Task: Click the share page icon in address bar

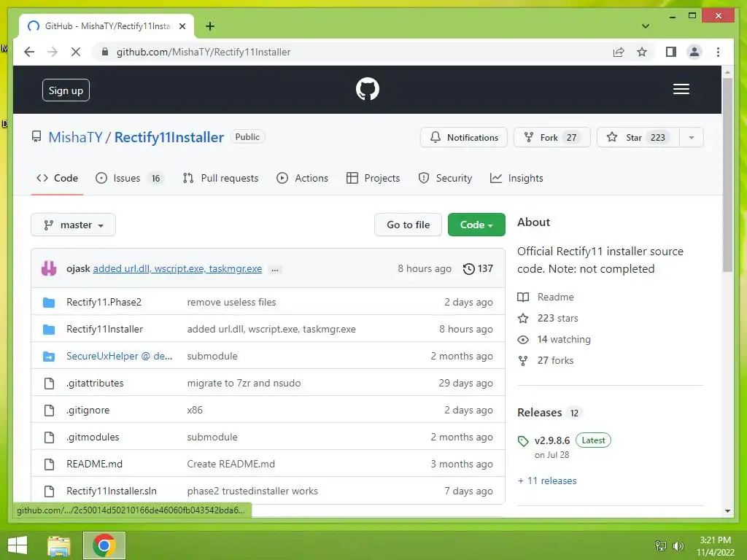Action: (619, 52)
